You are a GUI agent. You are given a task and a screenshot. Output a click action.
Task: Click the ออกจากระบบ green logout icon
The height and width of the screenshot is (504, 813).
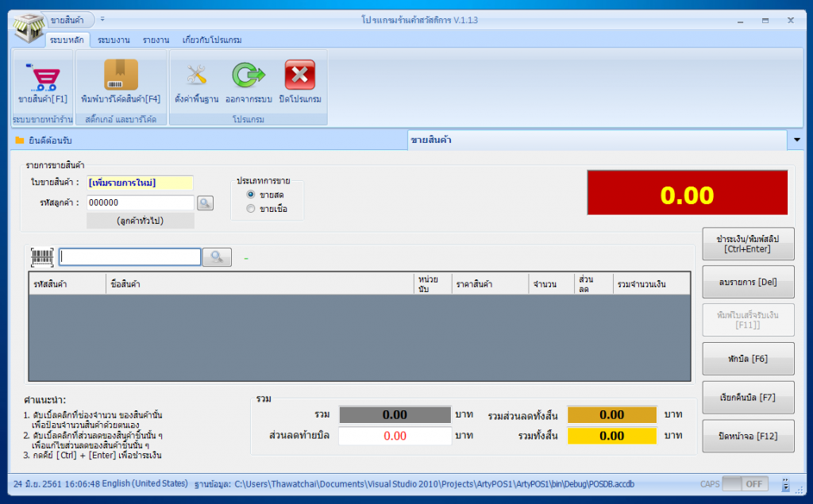pyautogui.click(x=248, y=76)
